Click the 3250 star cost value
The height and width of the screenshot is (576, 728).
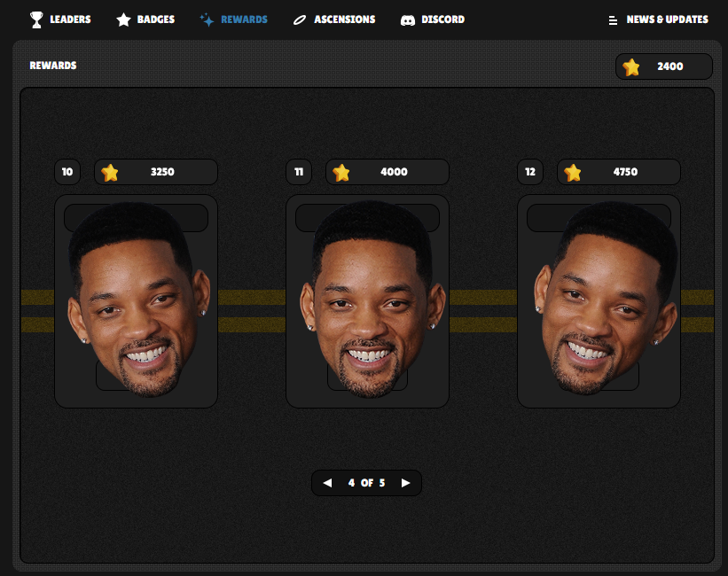pyautogui.click(x=162, y=172)
